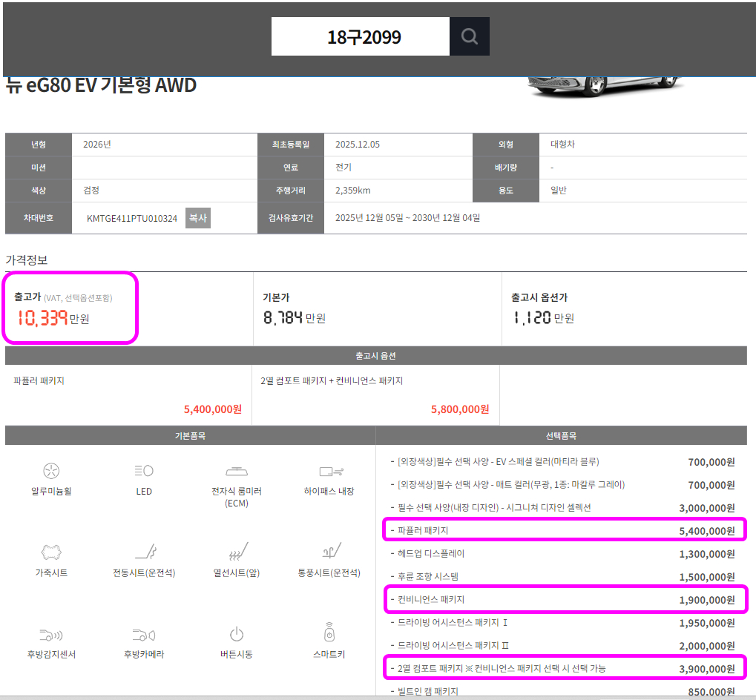Click the 시그니쳐 디자인 셀렉션 option row

click(x=562, y=508)
